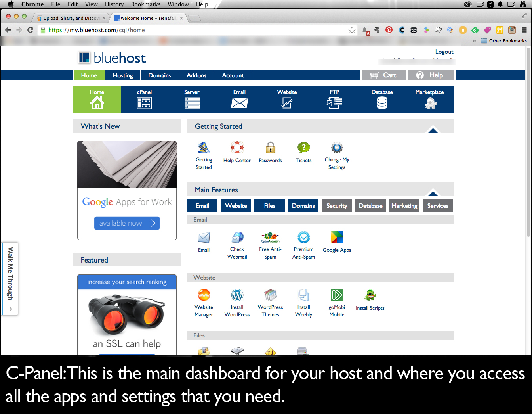Open the cPanel icon in navigation bar
This screenshot has width=532, height=414.
(144, 103)
